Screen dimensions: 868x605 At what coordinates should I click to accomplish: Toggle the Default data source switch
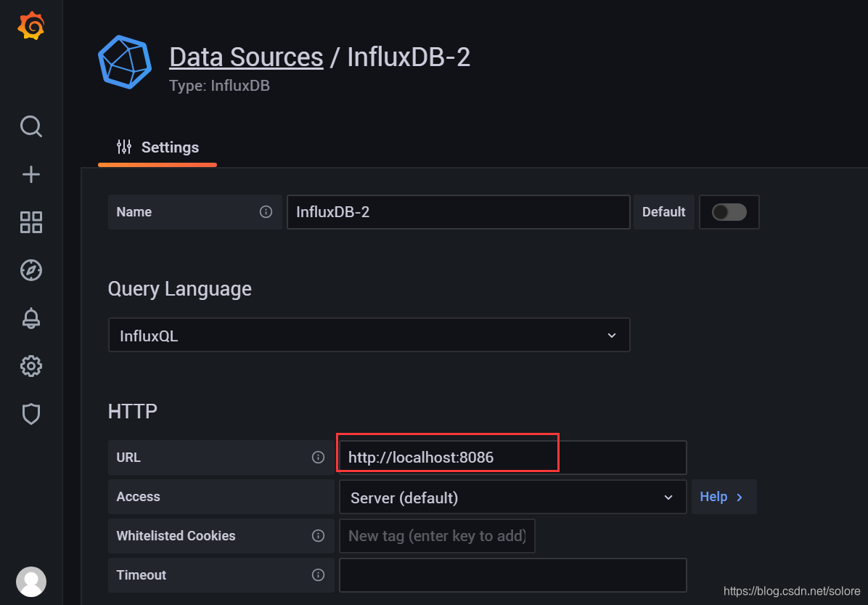pos(729,212)
